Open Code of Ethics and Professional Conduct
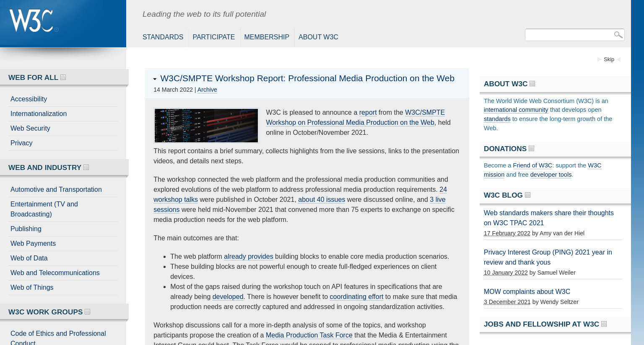Screen dimensions: 644x345 tap(58, 338)
